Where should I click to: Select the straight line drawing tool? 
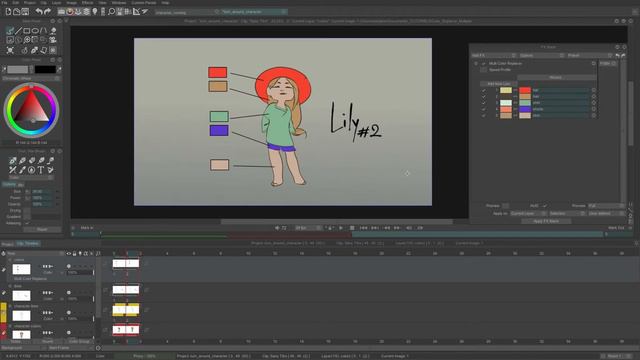pos(18,31)
